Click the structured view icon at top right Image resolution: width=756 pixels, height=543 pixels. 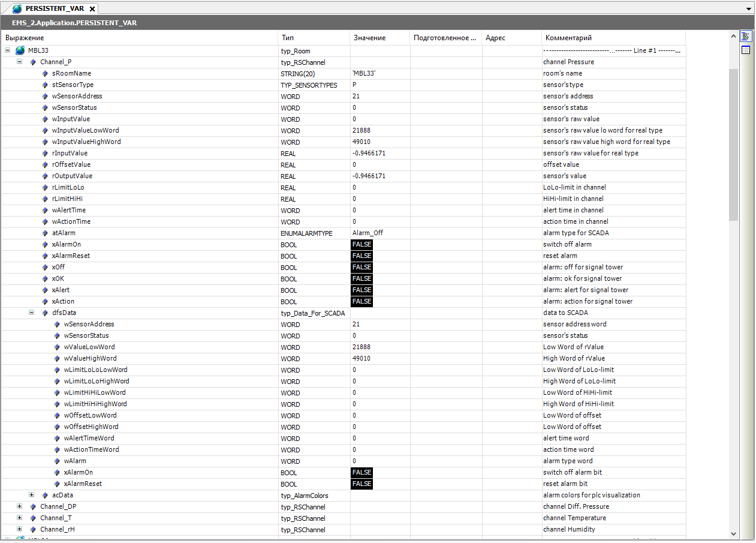pyautogui.click(x=746, y=37)
